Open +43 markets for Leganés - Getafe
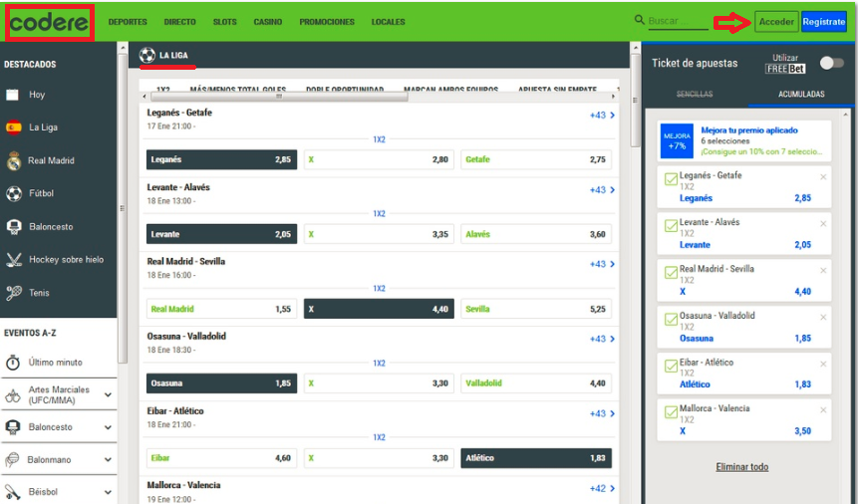 [602, 116]
